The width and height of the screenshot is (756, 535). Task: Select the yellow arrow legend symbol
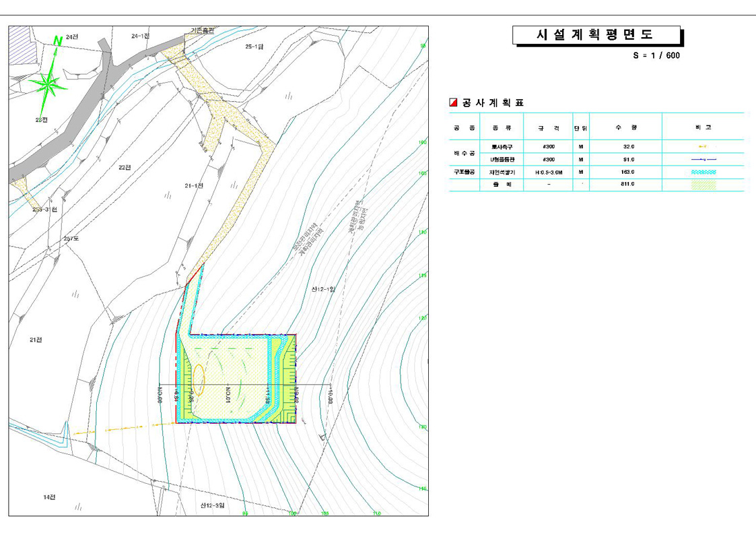point(703,146)
